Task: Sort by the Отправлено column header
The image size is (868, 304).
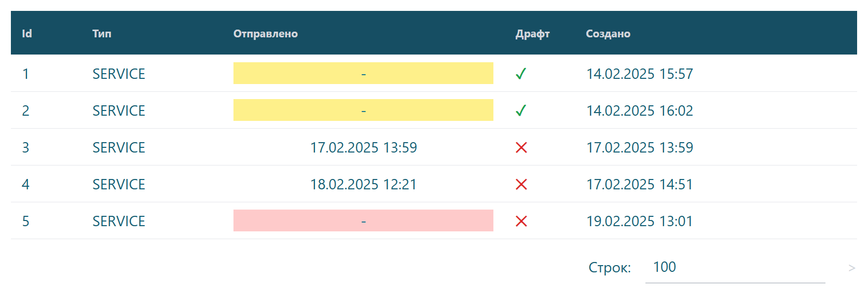Action: coord(265,34)
